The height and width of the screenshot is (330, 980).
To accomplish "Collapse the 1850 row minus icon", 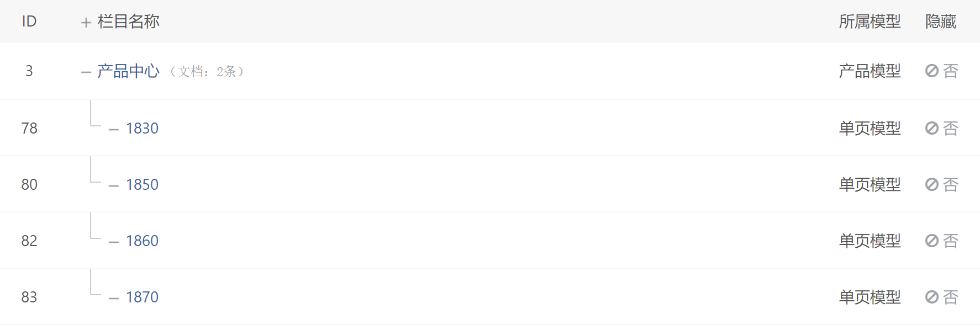I will (x=114, y=186).
